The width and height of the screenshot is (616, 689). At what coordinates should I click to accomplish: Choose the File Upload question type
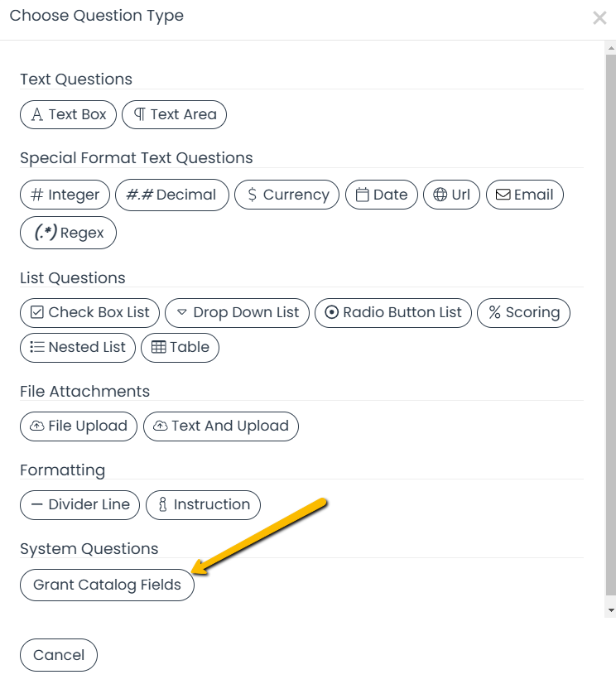coord(78,426)
